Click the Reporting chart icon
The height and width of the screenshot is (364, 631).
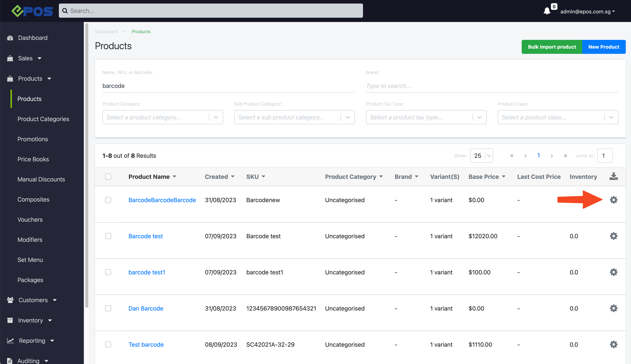10,341
